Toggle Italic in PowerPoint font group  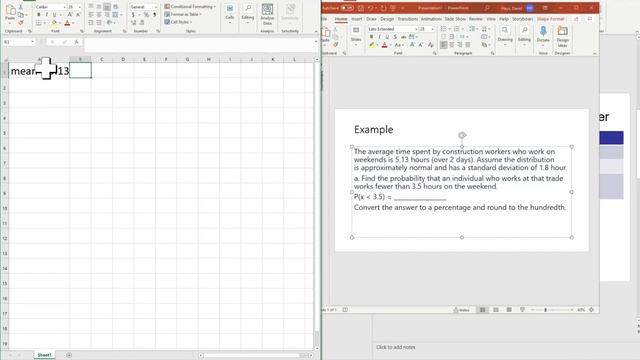click(x=379, y=37)
